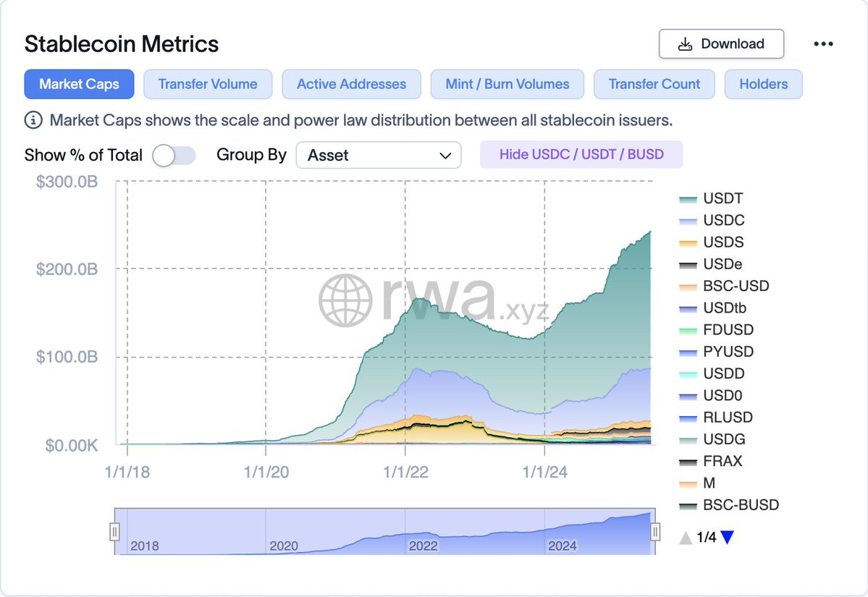This screenshot has height=597, width=868.
Task: Show the Holders tab
Action: (763, 84)
